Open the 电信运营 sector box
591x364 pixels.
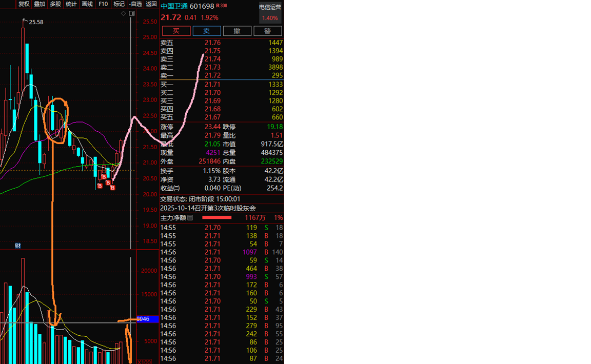tap(270, 12)
